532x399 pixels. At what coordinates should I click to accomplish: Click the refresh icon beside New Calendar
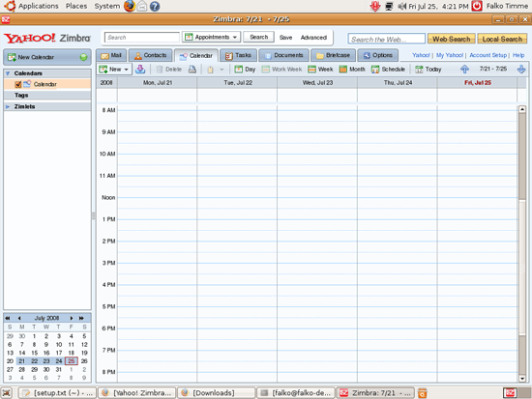pyautogui.click(x=83, y=57)
